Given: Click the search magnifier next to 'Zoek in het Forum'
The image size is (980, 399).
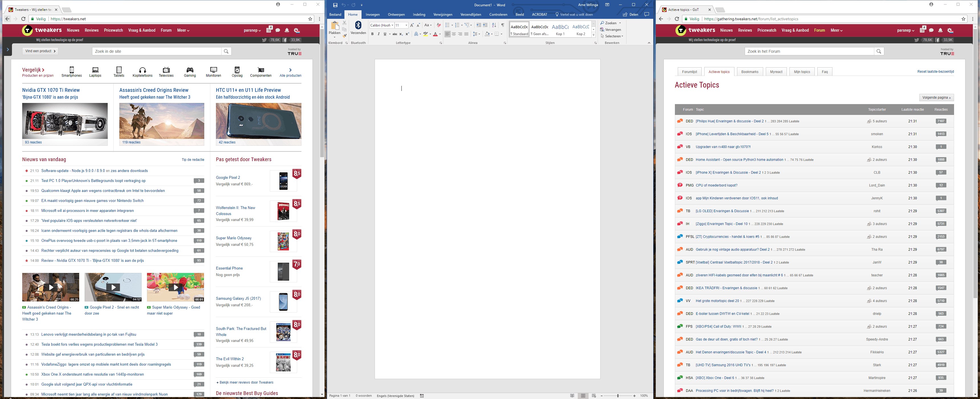Looking at the screenshot, I should coord(879,51).
